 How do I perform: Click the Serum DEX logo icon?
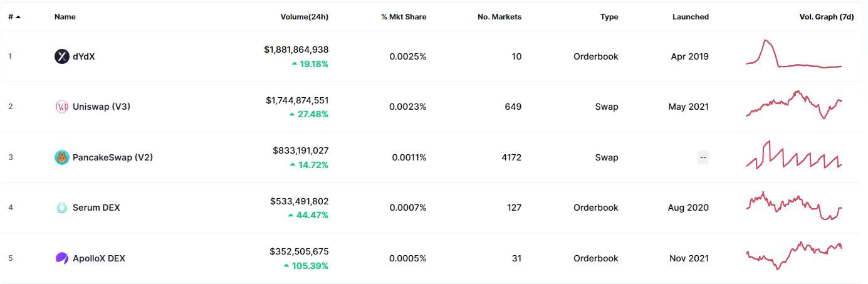(x=62, y=208)
